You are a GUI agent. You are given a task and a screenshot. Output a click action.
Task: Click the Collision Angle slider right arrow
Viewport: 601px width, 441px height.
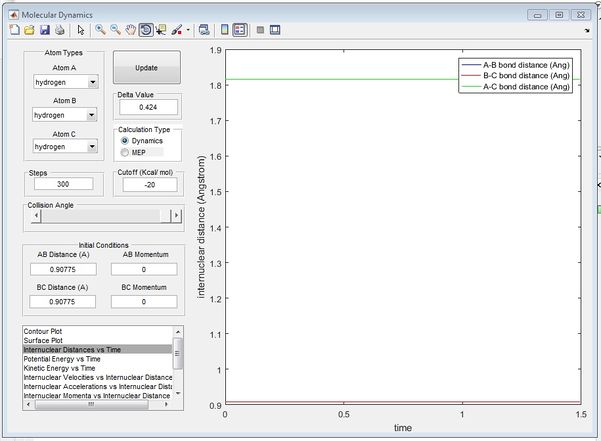coord(176,216)
